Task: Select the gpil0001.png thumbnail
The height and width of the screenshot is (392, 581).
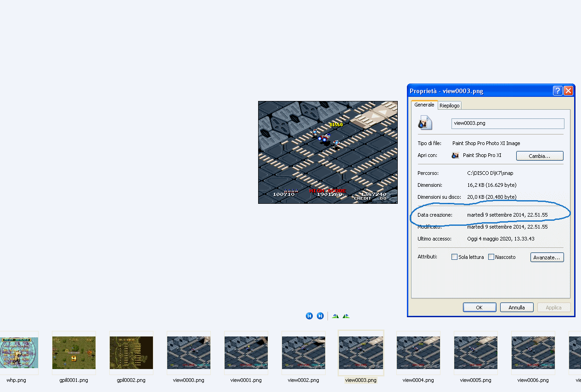Action: pyautogui.click(x=74, y=353)
